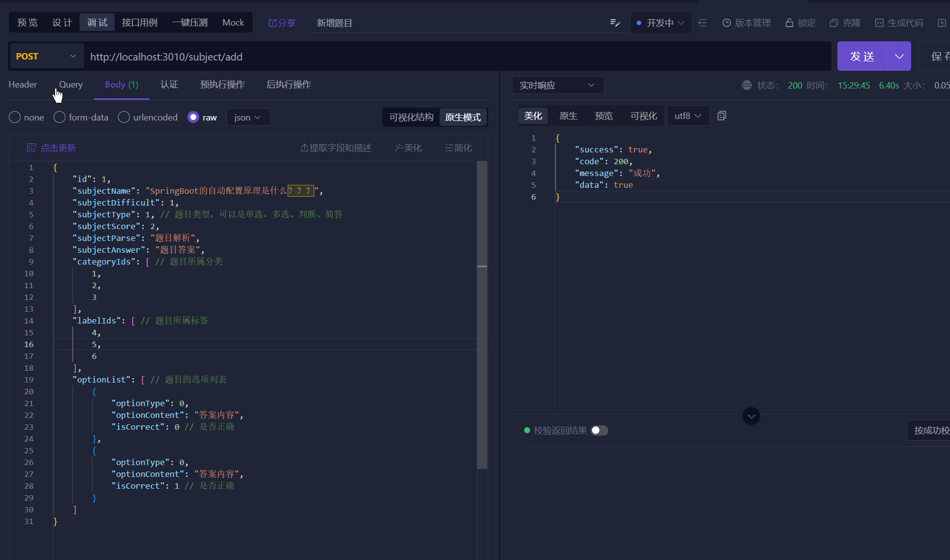Viewport: 950px width, 560px height.
Task: Click the 锁定 lock button
Action: [801, 23]
